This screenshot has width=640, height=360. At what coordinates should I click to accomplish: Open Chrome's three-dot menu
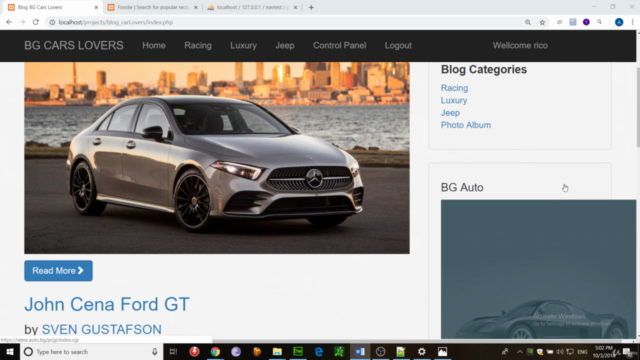(632, 22)
